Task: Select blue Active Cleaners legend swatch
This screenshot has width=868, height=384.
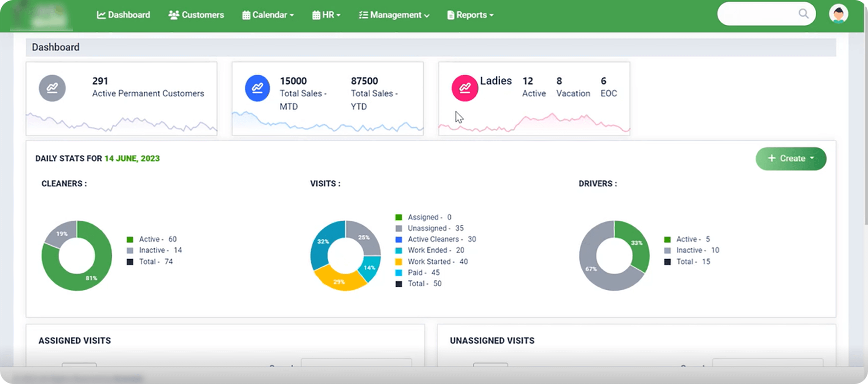Action: pos(399,239)
